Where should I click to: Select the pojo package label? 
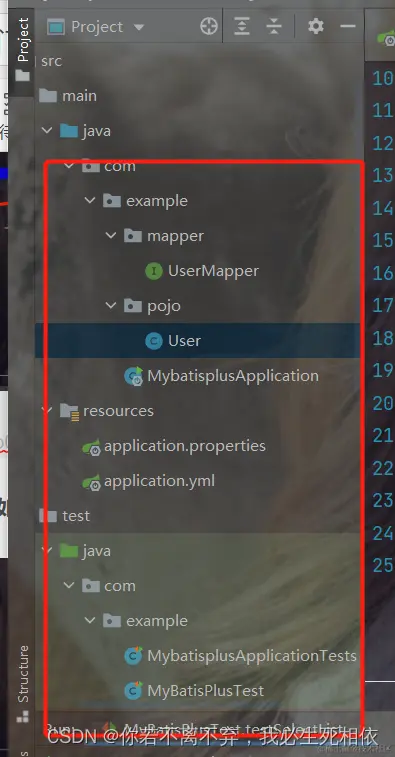pos(164,306)
